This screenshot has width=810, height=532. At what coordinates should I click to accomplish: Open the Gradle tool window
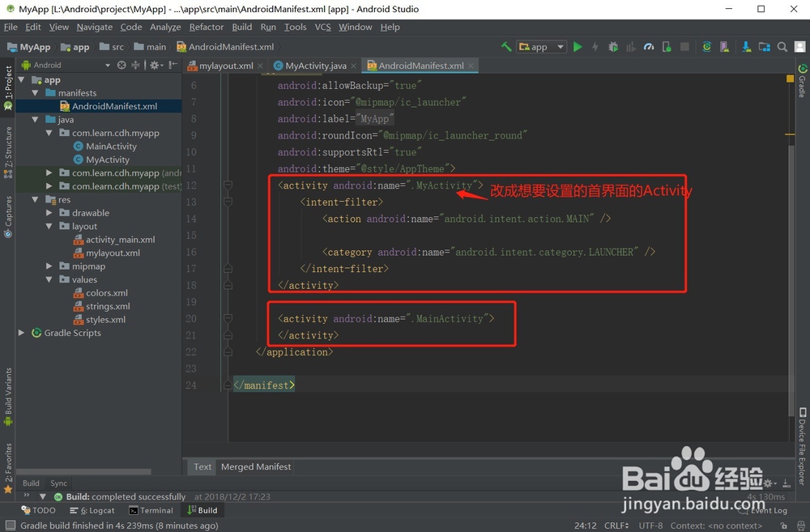pos(802,81)
